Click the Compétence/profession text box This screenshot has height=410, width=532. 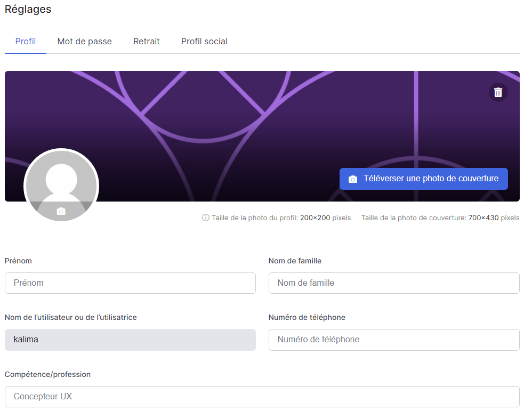point(262,397)
